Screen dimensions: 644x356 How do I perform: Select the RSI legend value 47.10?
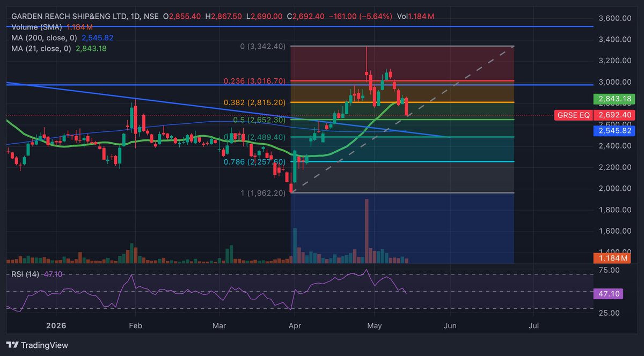[x=53, y=274]
